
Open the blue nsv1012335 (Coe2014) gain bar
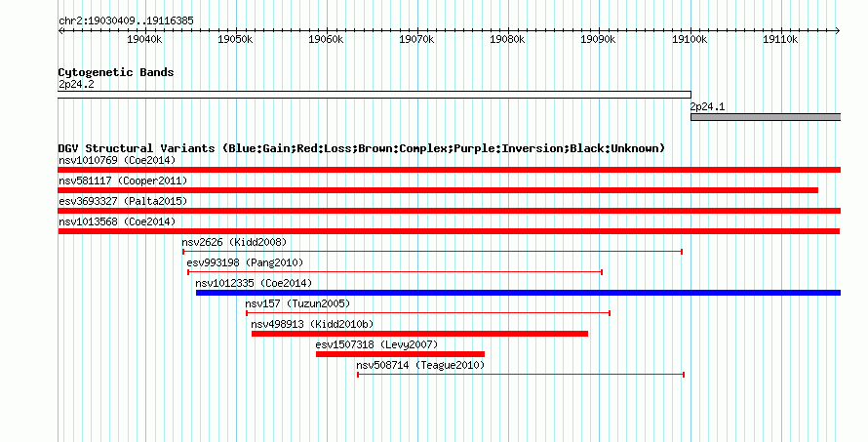coord(518,293)
